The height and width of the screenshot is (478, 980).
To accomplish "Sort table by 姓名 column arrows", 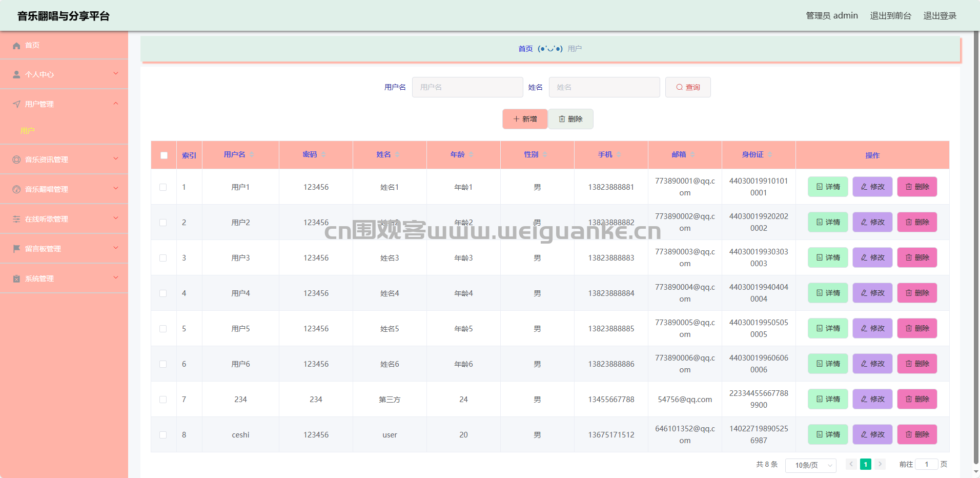I will pos(397,155).
